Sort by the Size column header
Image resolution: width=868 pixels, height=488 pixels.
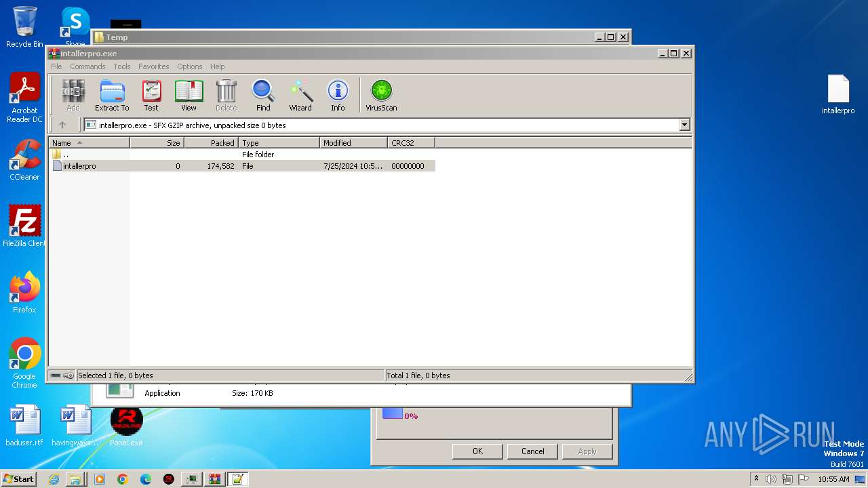coord(157,142)
